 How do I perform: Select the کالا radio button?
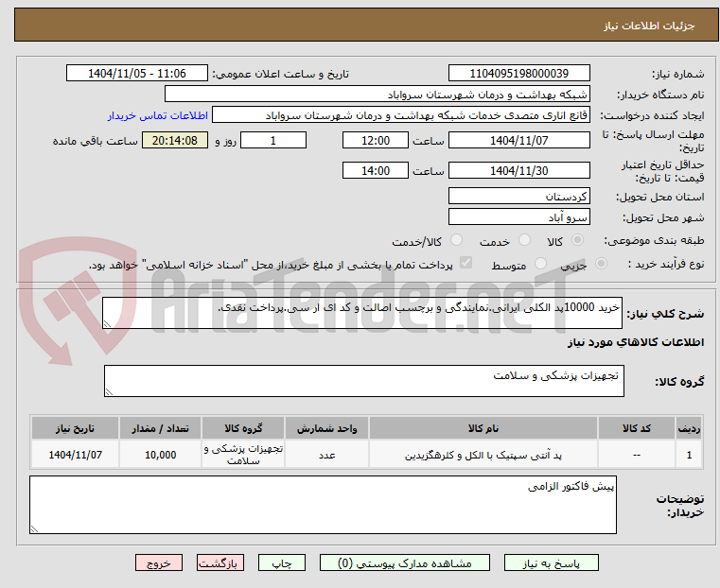pos(578,240)
